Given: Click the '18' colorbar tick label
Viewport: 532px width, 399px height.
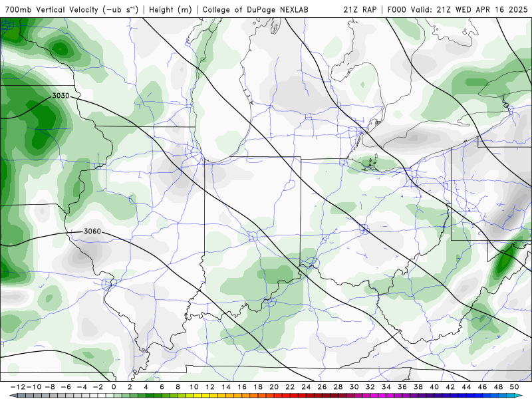Looking at the screenshot, I should [258, 387].
